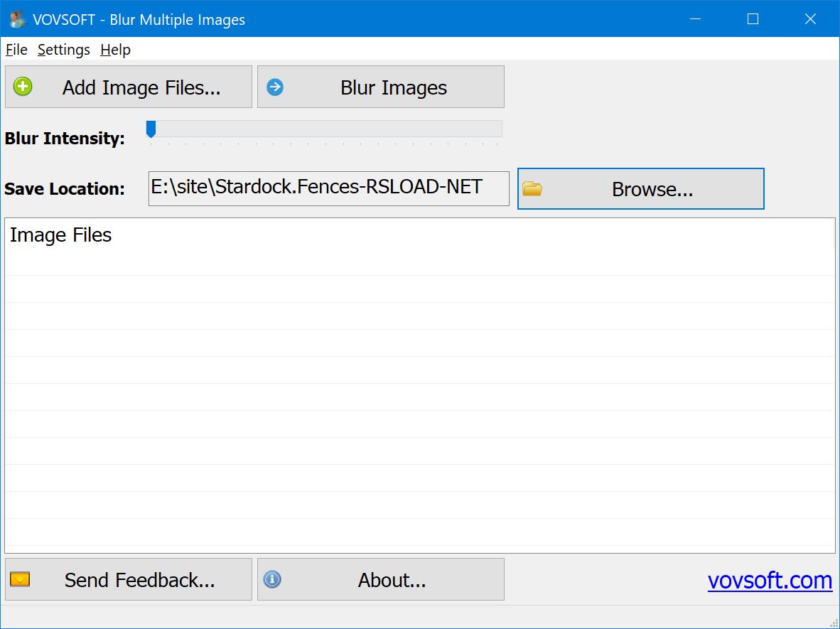The image size is (840, 629).
Task: Click the Blur Intensity label
Action: 65,138
